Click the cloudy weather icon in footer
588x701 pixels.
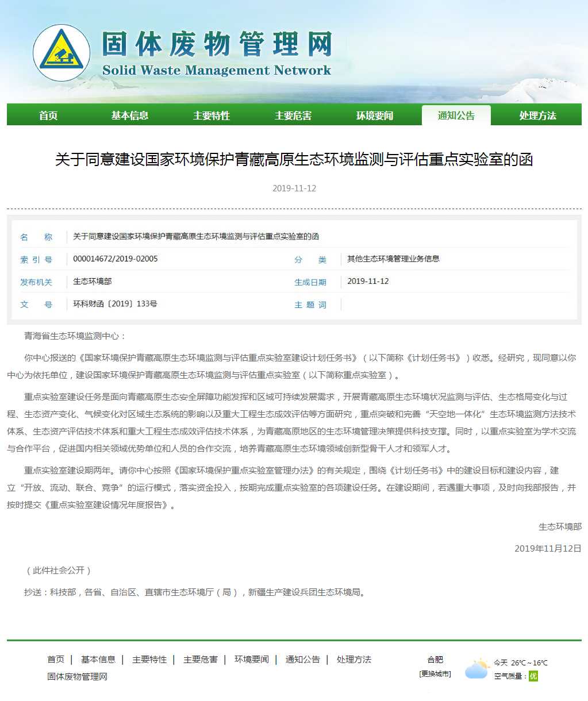pyautogui.click(x=476, y=669)
